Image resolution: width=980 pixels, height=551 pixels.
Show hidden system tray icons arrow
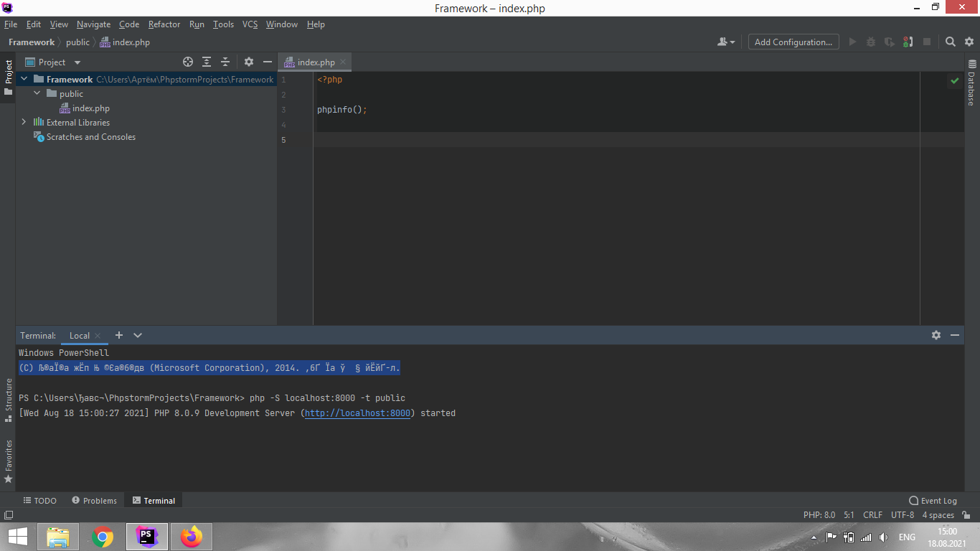coord(814,537)
